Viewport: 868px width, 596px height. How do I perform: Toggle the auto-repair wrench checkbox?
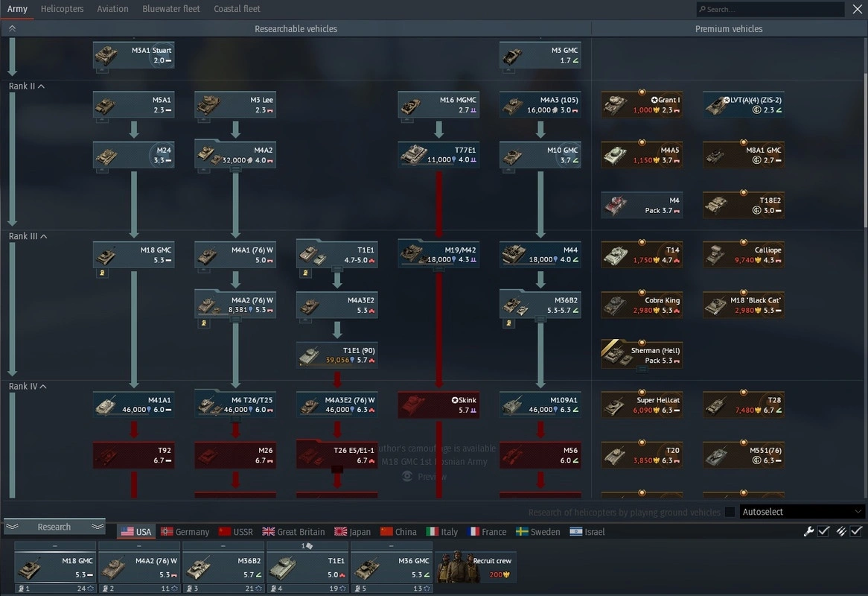point(823,531)
